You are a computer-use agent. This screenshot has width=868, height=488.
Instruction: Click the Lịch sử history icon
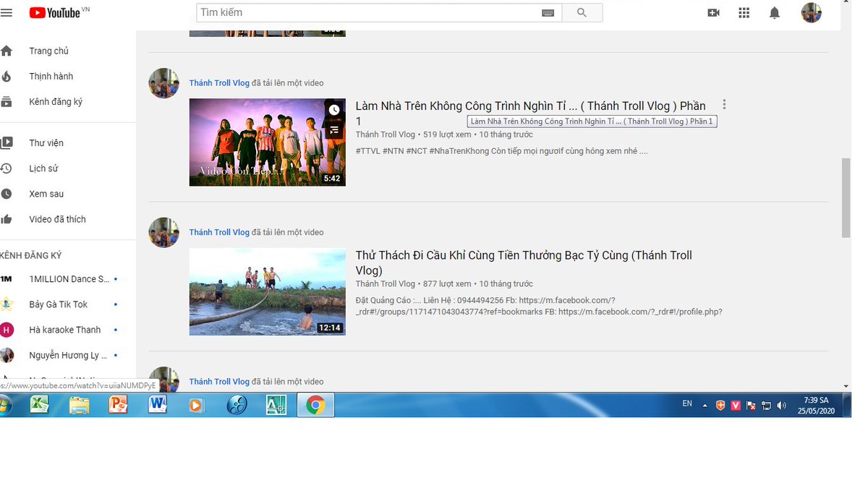click(7, 168)
